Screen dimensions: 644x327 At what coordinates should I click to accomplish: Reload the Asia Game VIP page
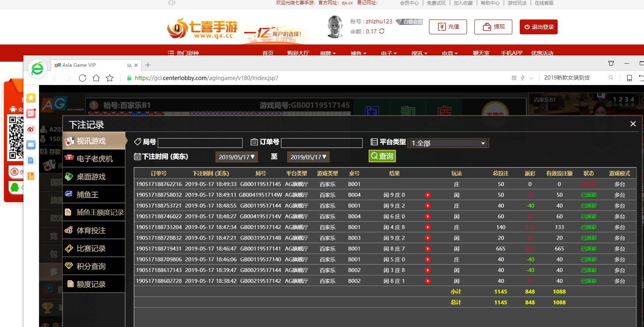click(82, 78)
